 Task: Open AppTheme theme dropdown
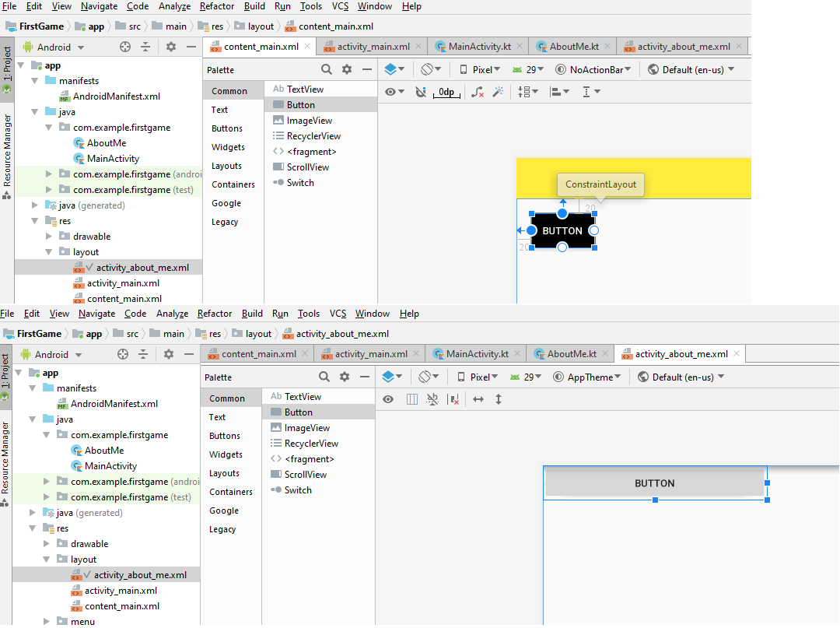pos(586,377)
